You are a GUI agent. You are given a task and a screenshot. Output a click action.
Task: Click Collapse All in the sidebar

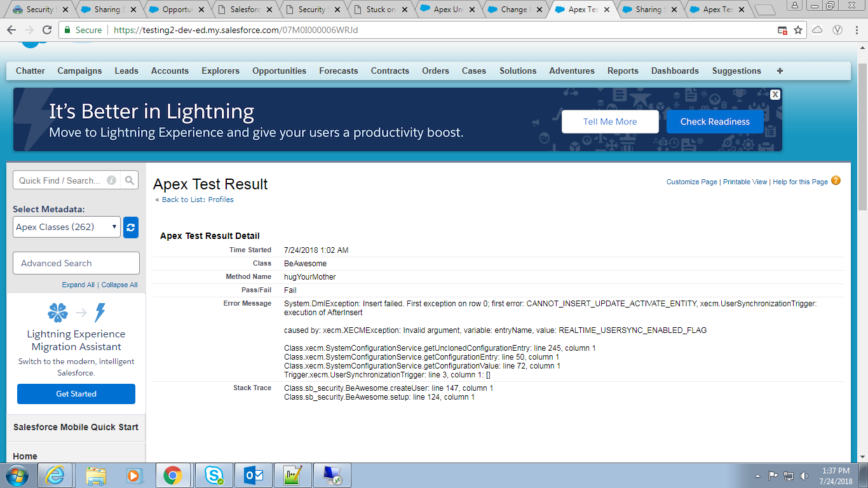(x=119, y=285)
